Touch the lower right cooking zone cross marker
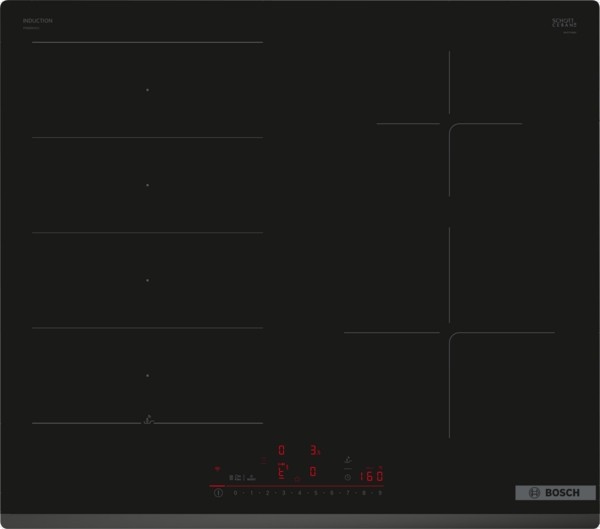Image resolution: width=600 pixels, height=529 pixels. [x=449, y=333]
